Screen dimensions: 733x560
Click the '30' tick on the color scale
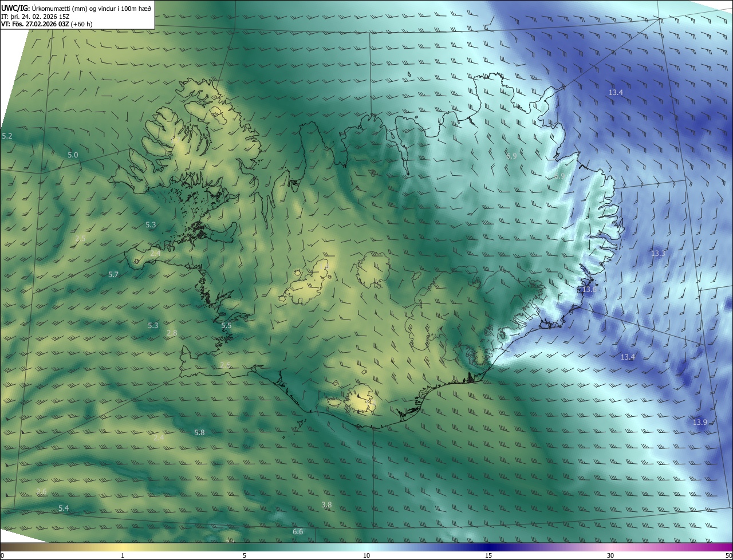click(610, 555)
